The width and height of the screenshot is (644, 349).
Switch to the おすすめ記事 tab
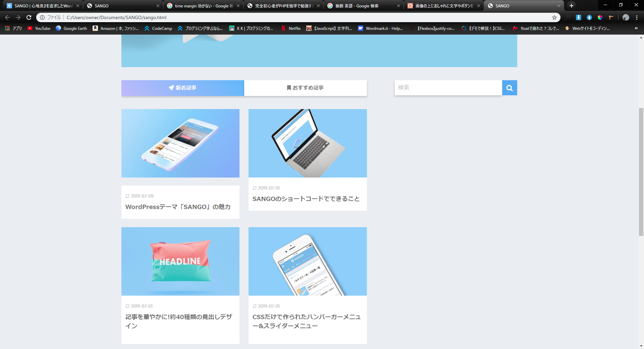pos(306,88)
